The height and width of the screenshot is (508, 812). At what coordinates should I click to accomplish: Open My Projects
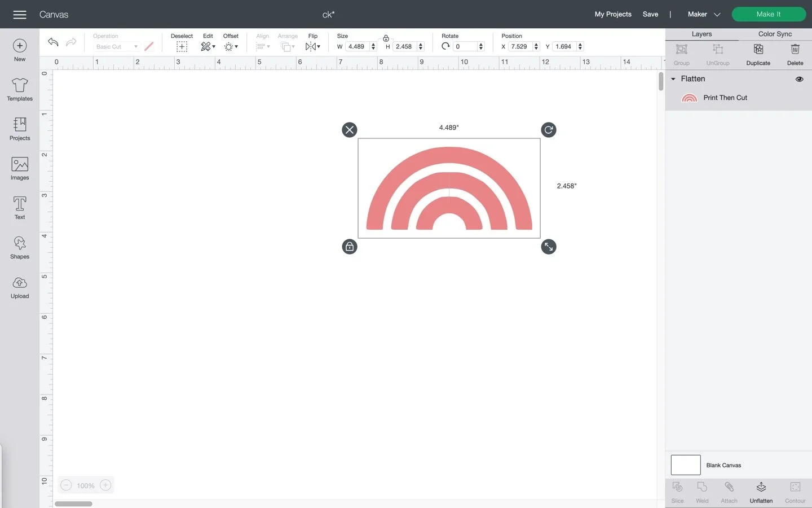click(x=613, y=14)
